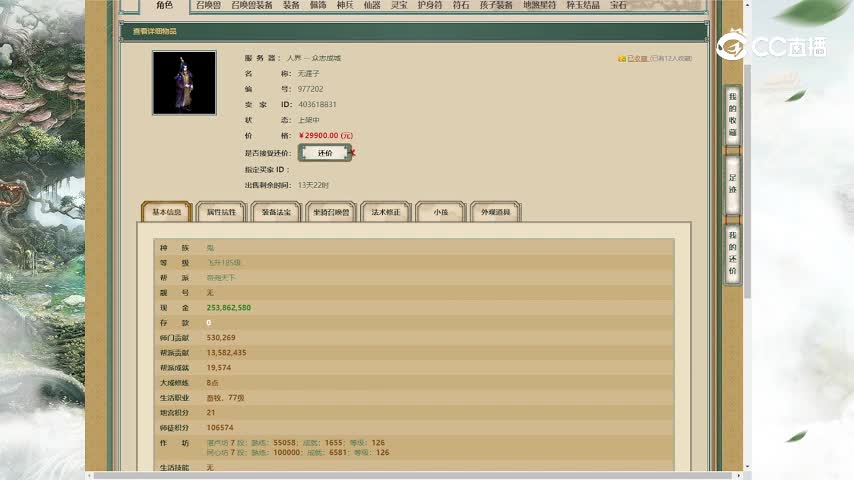
Task: Open 我的还价 side panel button
Action: tap(732, 252)
